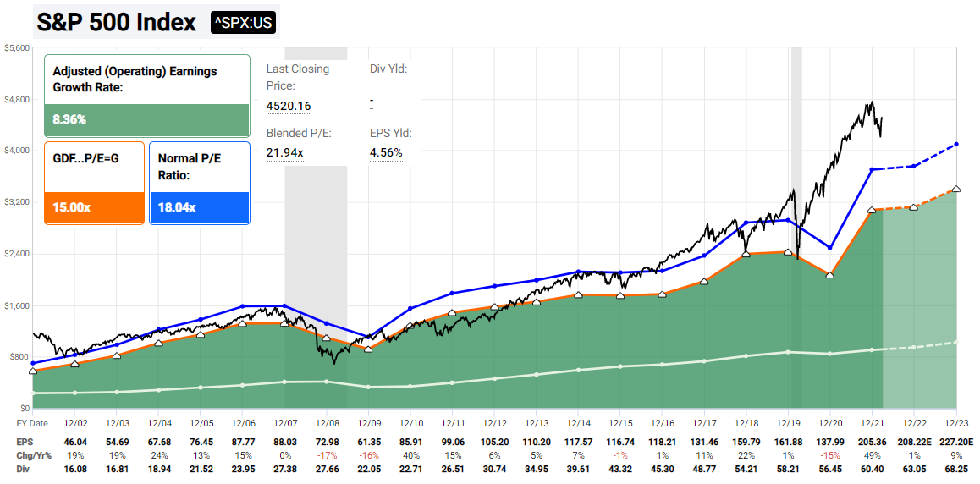Click the -17% change for 12/08

[x=327, y=454]
